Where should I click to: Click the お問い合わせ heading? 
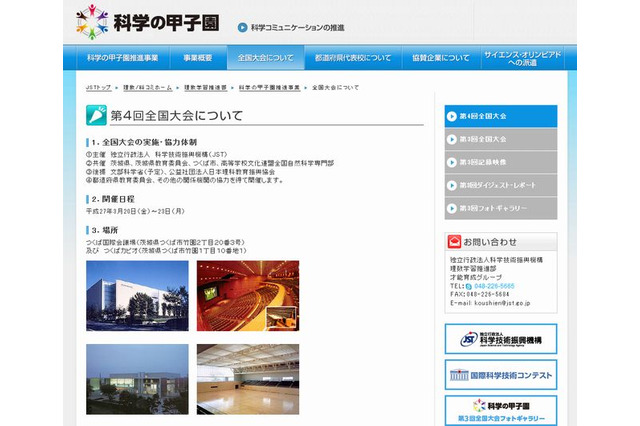(490, 242)
